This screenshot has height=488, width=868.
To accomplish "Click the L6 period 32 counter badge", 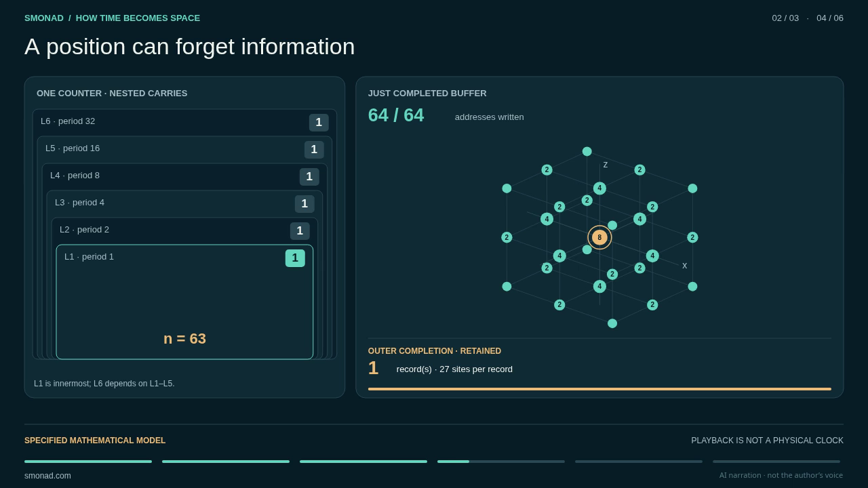I will click(319, 123).
